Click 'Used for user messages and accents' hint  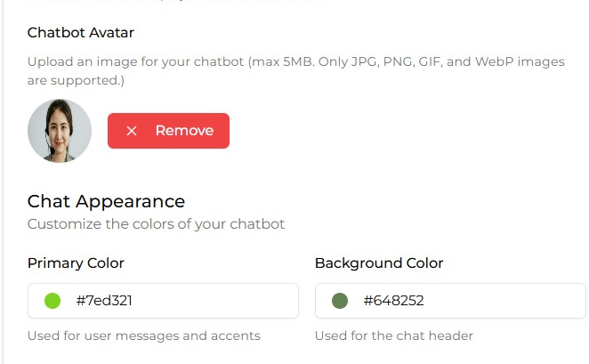coord(144,336)
